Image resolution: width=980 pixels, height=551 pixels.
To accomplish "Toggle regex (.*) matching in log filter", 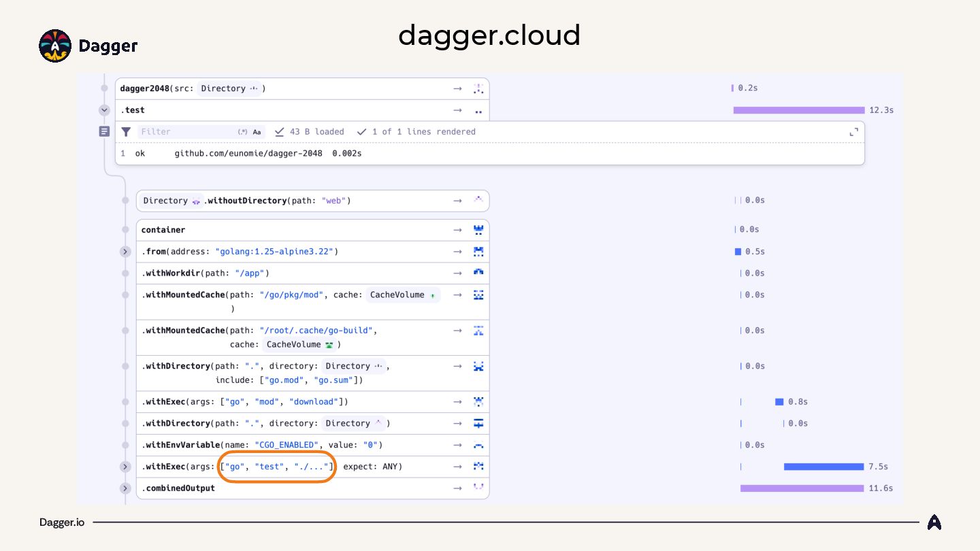I will (x=243, y=132).
